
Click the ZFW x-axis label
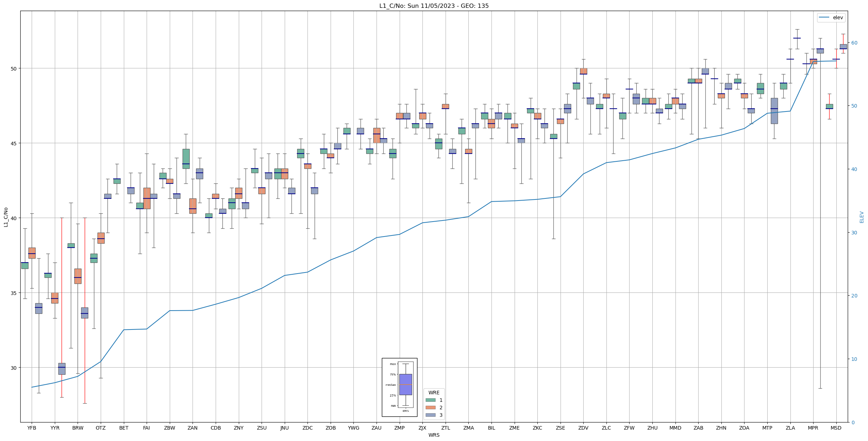[x=630, y=428]
